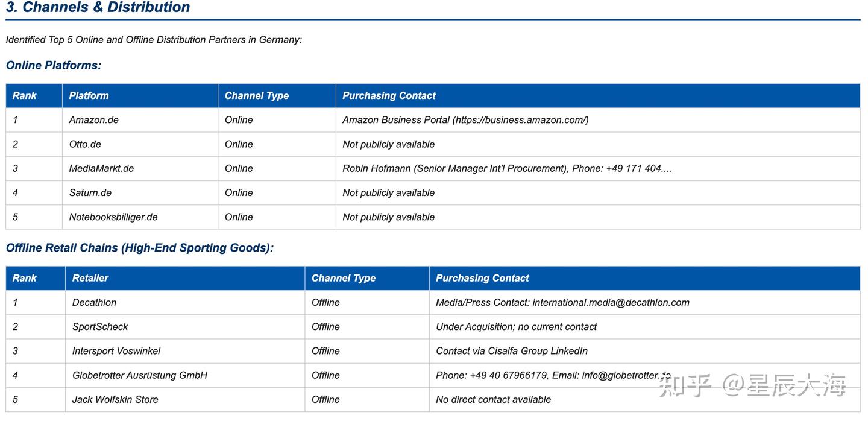Select the Jack Wolfskin Store cell
The height and width of the screenshot is (421, 868).
pos(115,399)
